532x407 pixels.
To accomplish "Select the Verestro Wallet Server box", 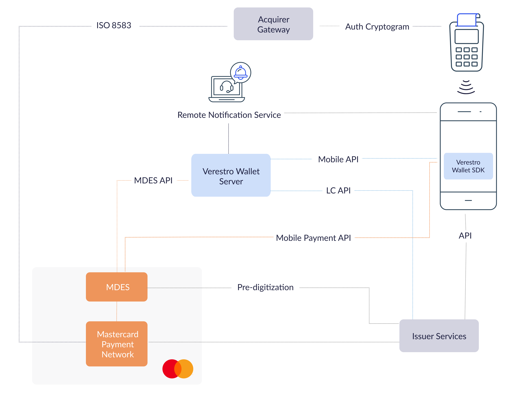I will [231, 175].
